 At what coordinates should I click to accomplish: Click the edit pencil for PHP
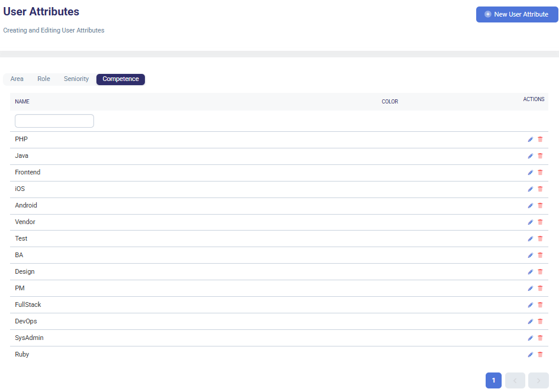(530, 140)
